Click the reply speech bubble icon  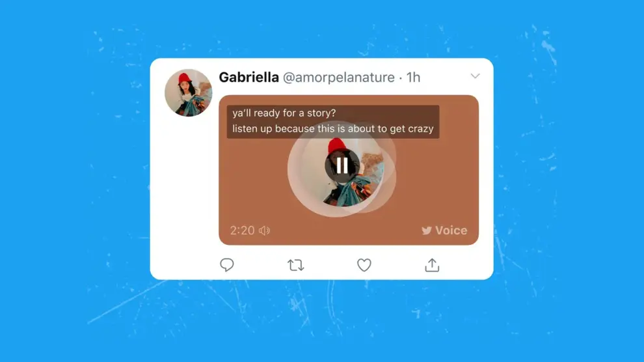[227, 265]
